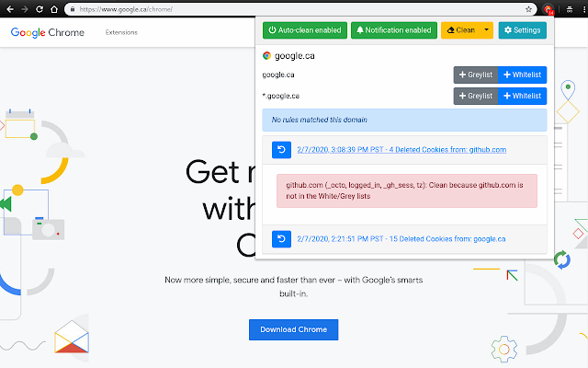
Task: Expand the Clean dropdown arrow
Action: click(486, 30)
